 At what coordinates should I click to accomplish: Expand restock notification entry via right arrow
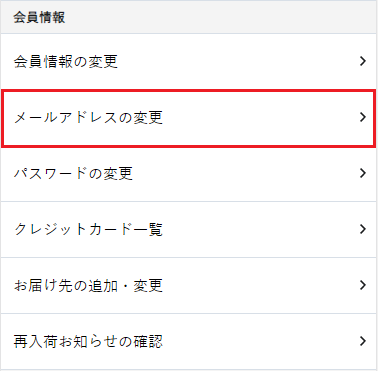363,341
